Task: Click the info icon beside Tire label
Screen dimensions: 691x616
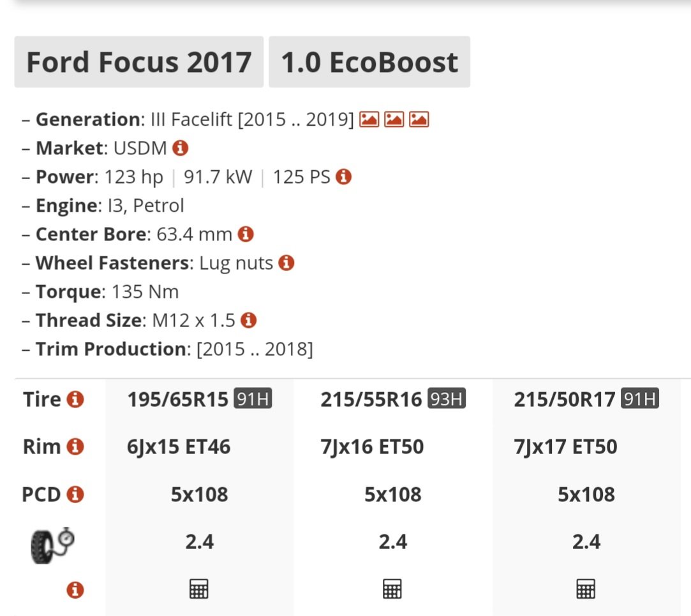Action: click(75, 399)
